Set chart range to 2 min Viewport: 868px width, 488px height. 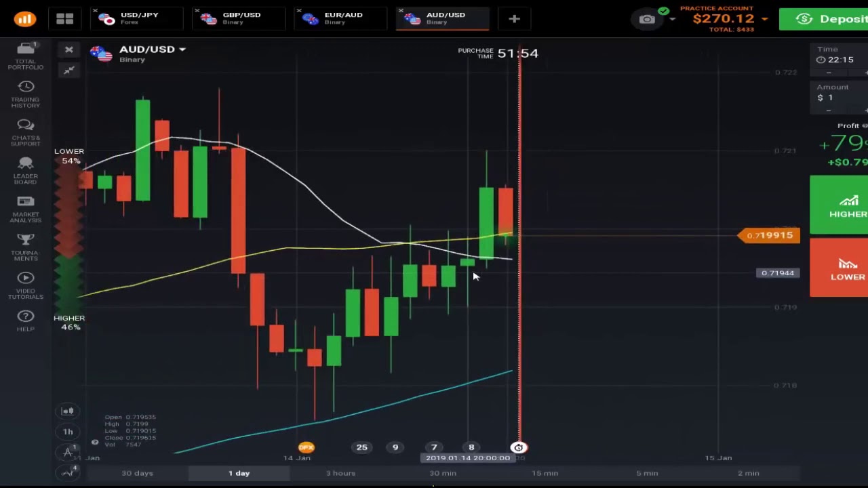[x=749, y=473]
